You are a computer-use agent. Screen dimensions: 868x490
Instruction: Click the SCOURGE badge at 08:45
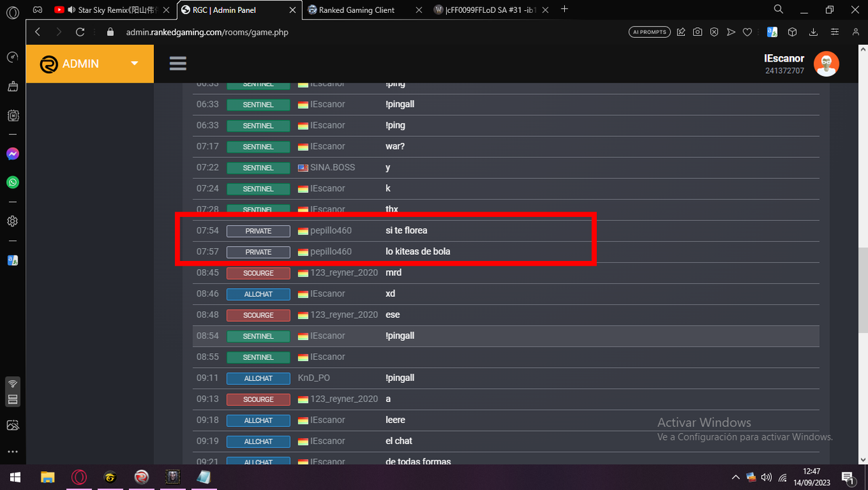click(x=258, y=273)
